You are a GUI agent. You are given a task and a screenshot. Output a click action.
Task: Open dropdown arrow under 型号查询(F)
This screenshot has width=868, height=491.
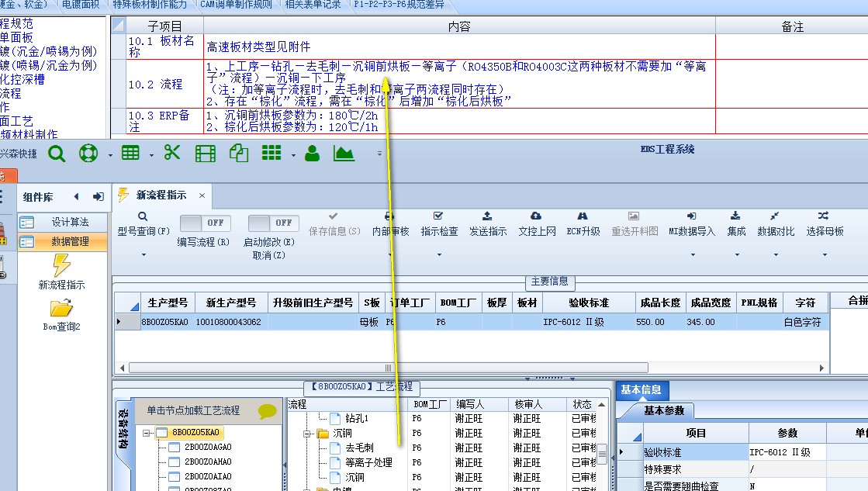tap(144, 254)
